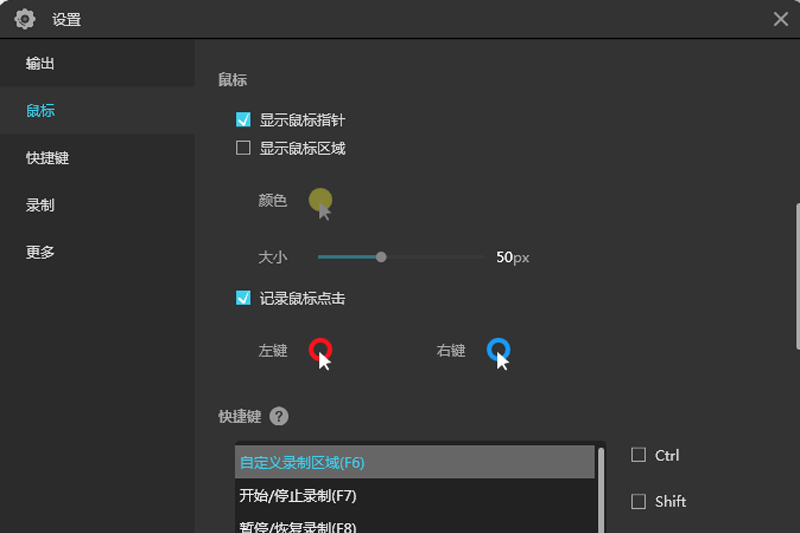Image resolution: width=800 pixels, height=533 pixels.
Task: Click the settings gear icon in title bar
Action: [x=25, y=19]
